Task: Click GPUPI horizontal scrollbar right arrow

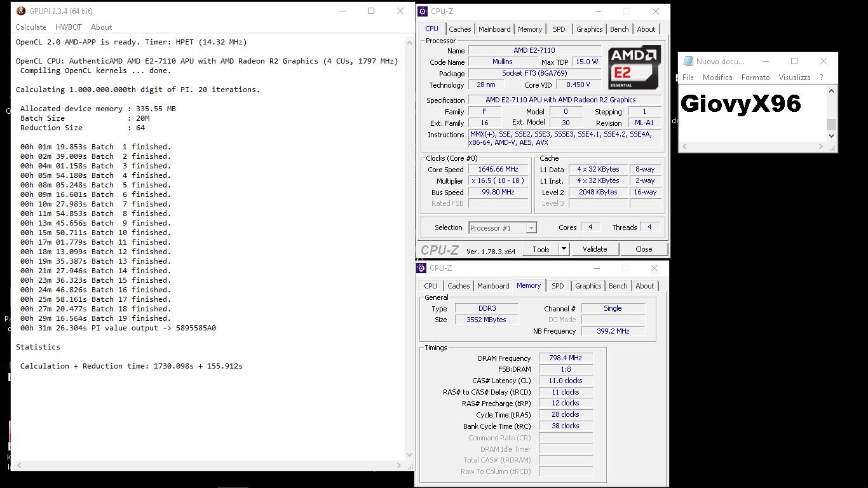Action: point(398,465)
